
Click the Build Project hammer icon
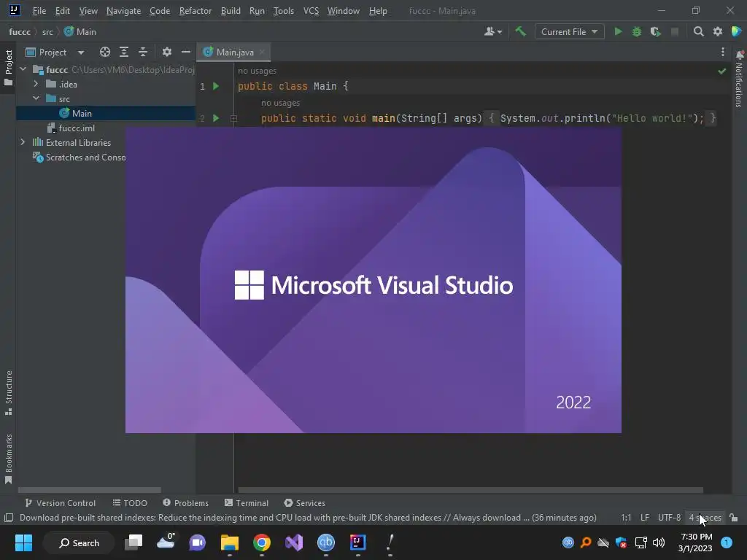pos(520,31)
